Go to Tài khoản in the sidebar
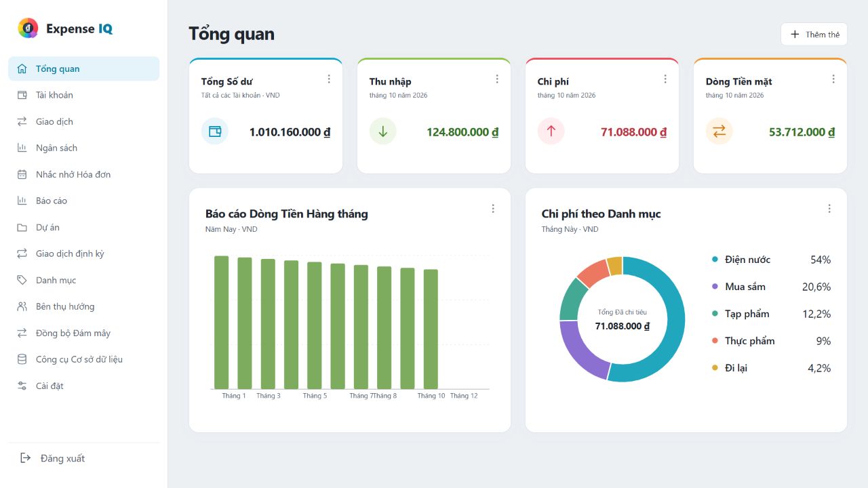This screenshot has width=868, height=488. [84, 95]
